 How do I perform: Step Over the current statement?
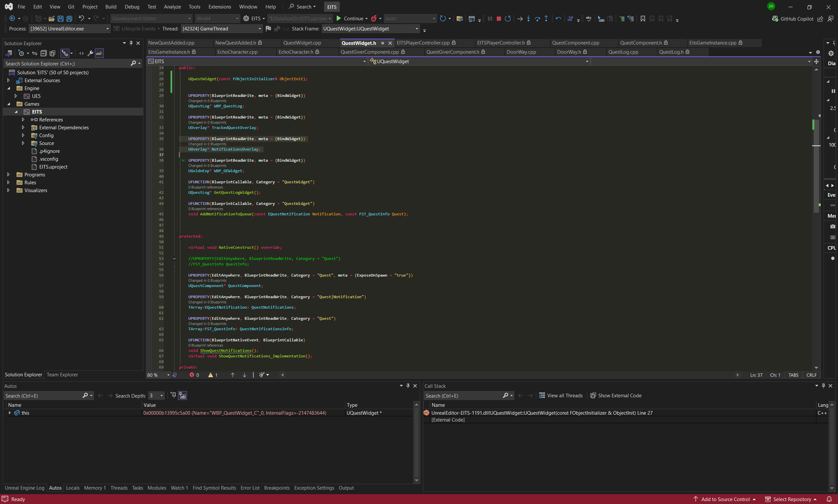(537, 19)
